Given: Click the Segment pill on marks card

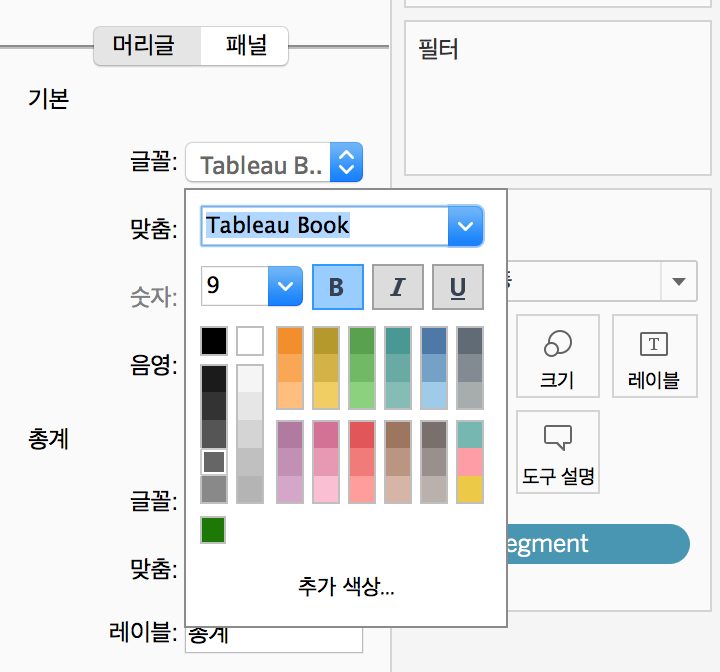Looking at the screenshot, I should (598, 544).
